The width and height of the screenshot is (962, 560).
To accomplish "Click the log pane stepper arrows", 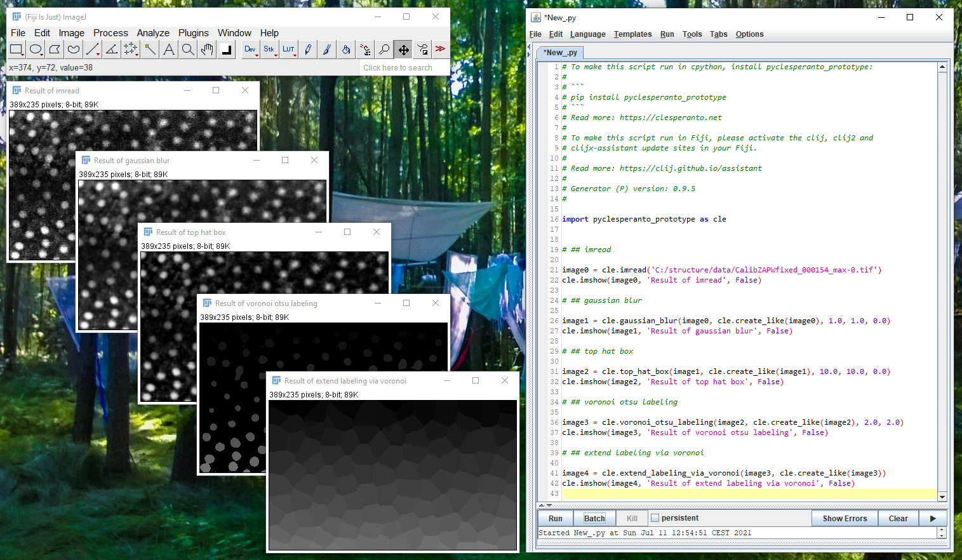I will [942, 533].
